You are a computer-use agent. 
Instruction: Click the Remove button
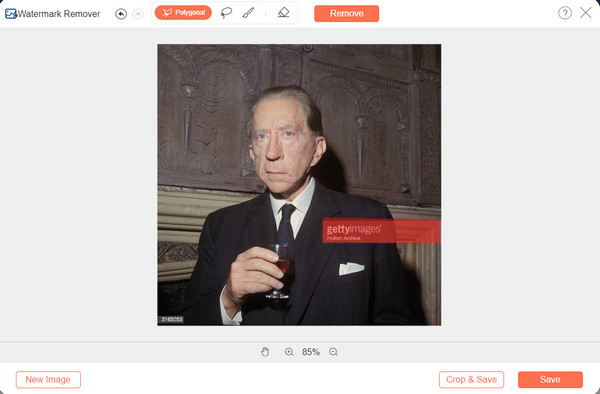[x=347, y=13]
